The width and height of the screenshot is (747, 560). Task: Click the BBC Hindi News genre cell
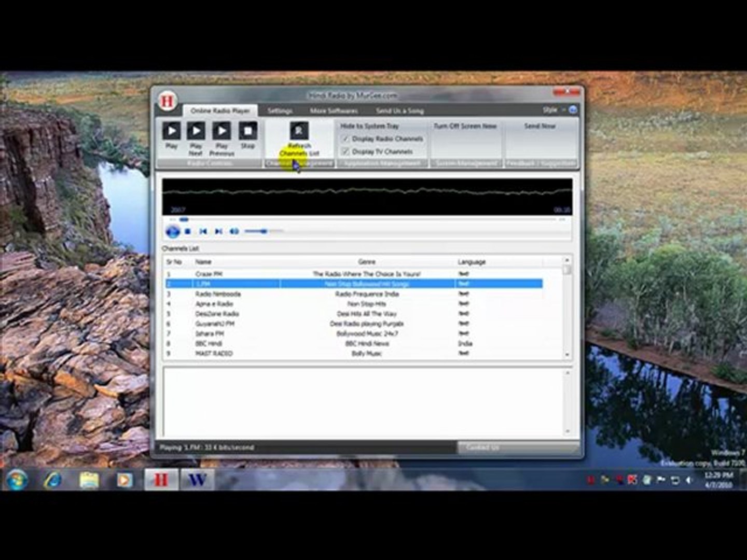pos(367,343)
